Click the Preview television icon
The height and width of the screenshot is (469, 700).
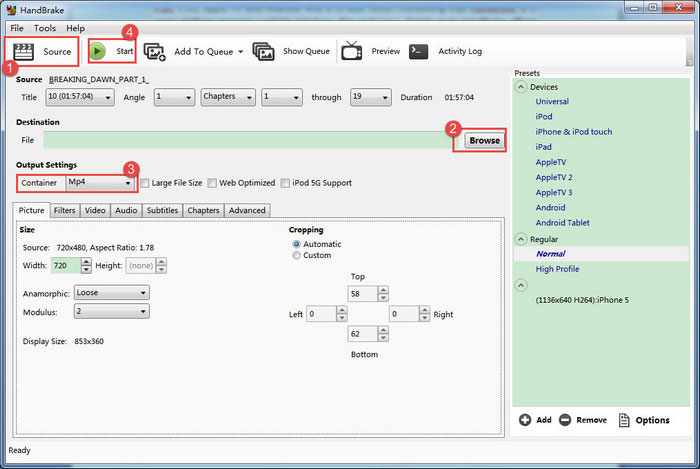click(x=352, y=51)
